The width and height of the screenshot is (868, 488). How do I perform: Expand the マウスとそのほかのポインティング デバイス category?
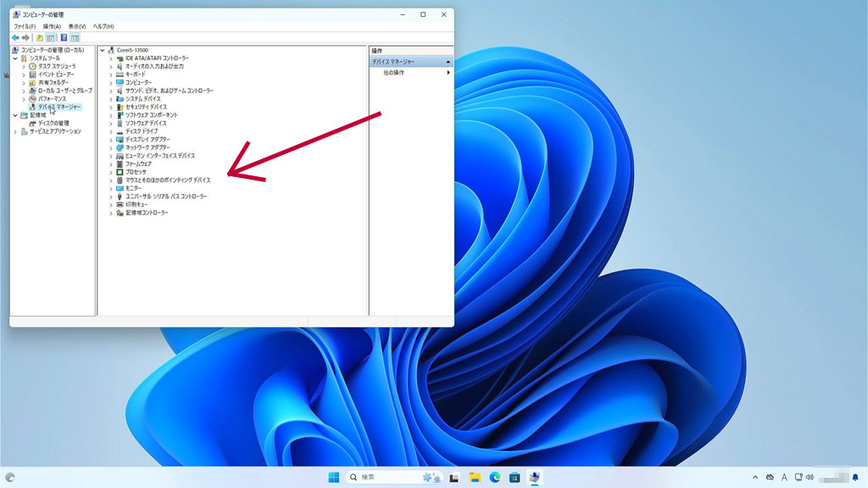tap(110, 180)
